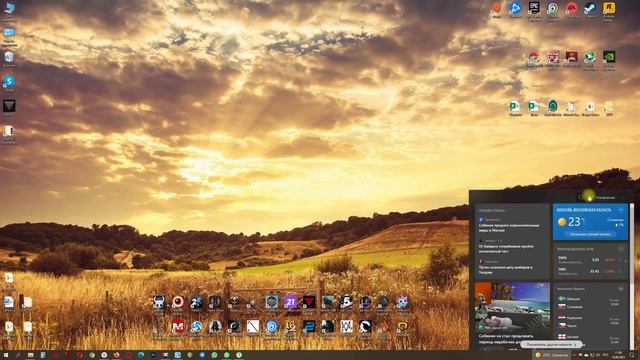The width and height of the screenshot is (640, 360).
Task: Click the taskbar weather widget showing 23°C
Action: pyautogui.click(x=552, y=356)
